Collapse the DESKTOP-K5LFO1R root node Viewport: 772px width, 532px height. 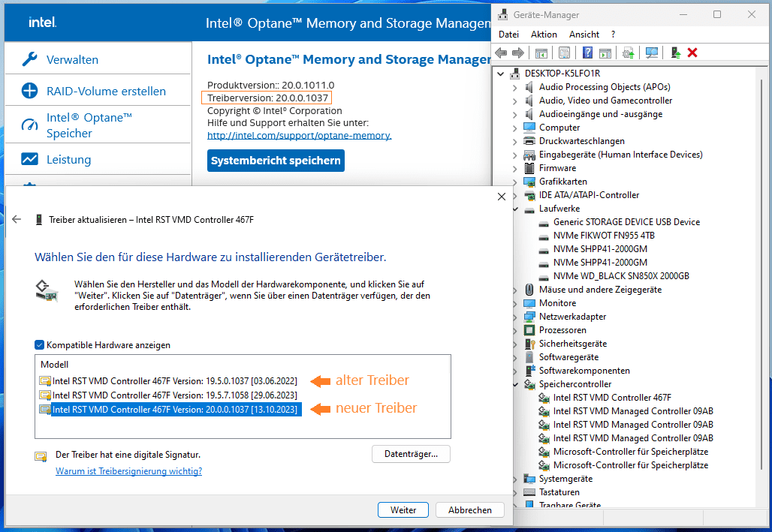click(501, 74)
